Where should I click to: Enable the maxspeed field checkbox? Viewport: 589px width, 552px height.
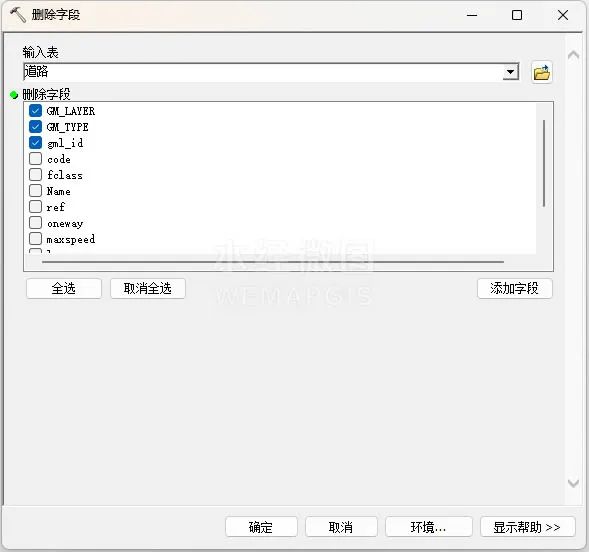pos(35,238)
